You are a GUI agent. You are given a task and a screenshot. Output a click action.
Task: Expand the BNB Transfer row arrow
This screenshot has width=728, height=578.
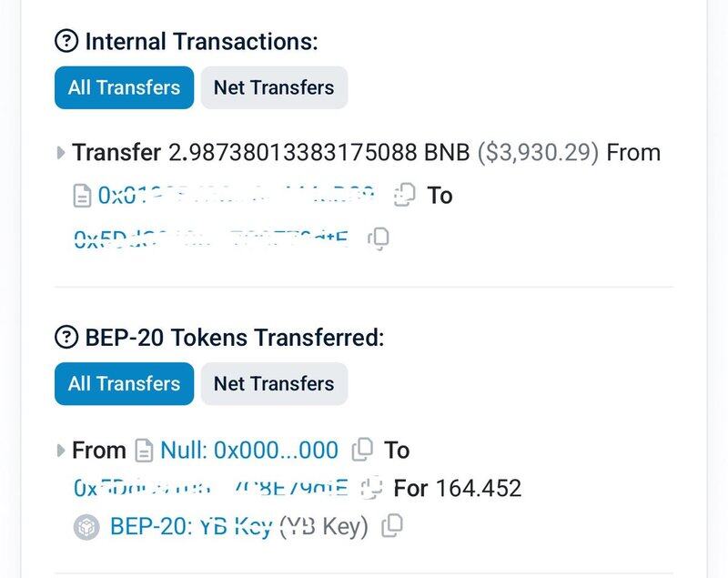pyautogui.click(x=61, y=153)
